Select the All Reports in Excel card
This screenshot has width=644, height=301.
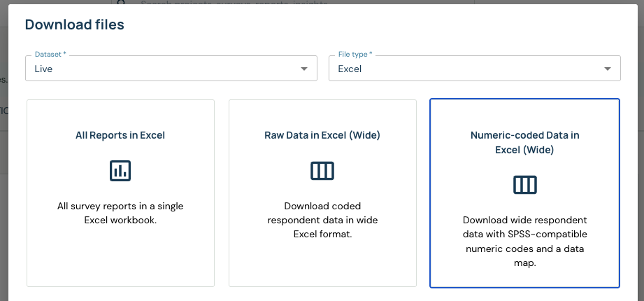120,193
